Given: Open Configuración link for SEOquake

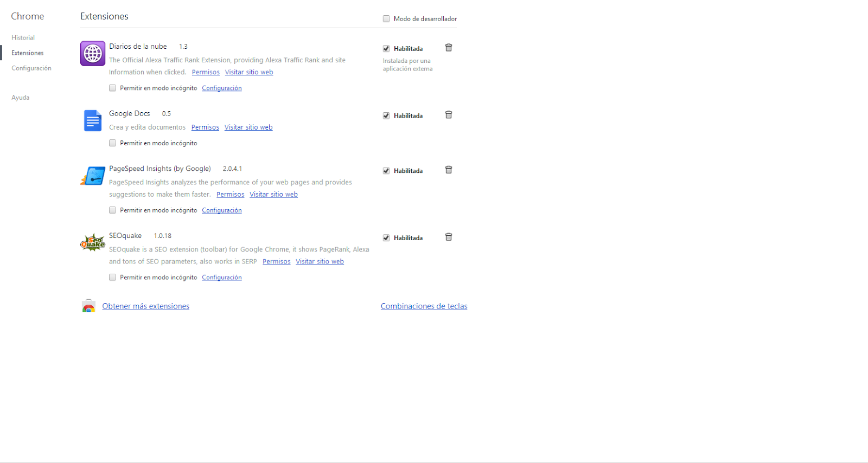Looking at the screenshot, I should pos(222,277).
